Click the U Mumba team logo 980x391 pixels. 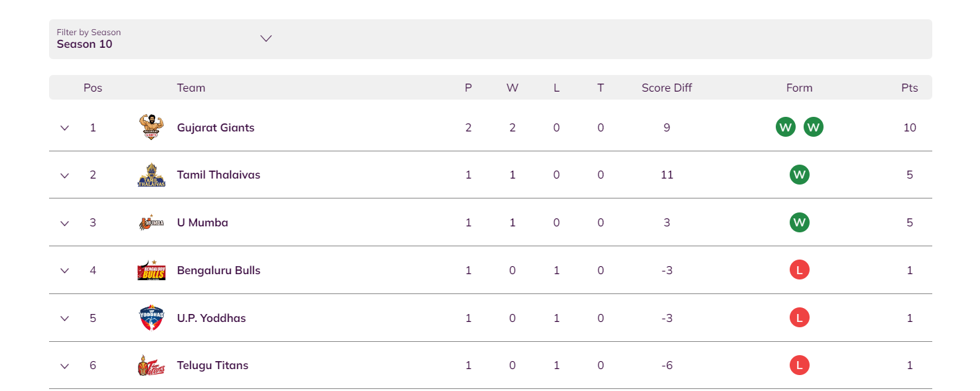(151, 222)
